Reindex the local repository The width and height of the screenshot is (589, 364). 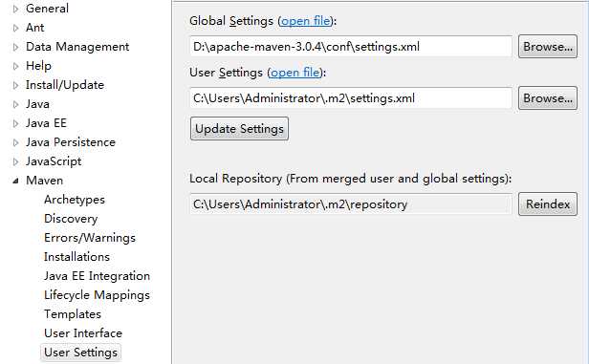(548, 204)
